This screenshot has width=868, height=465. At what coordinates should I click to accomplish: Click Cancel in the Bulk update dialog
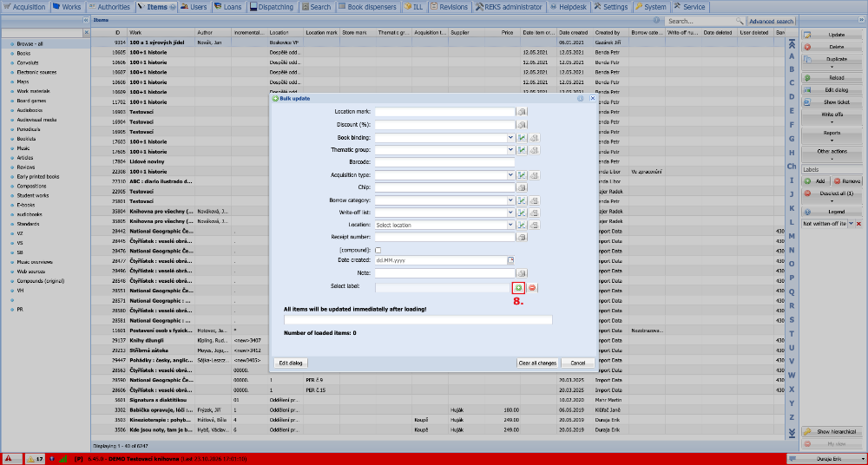(x=578, y=363)
